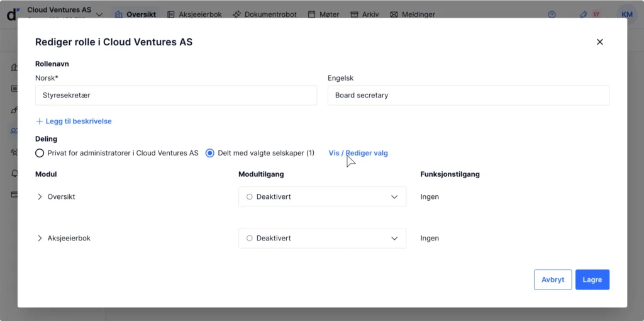Screen dimensions: 644x321
Task: Close the edit role dialog
Action: click(599, 42)
